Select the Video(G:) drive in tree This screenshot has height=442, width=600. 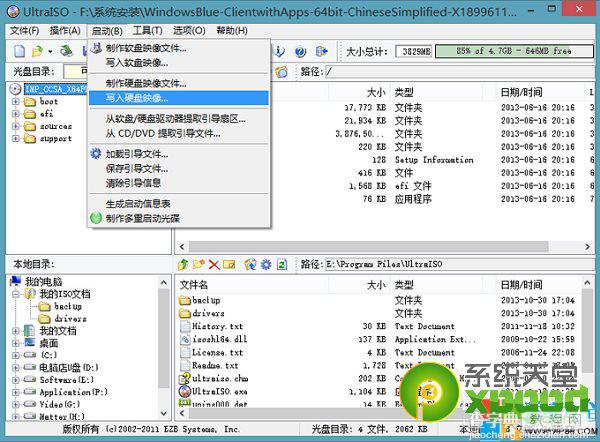tap(59, 404)
